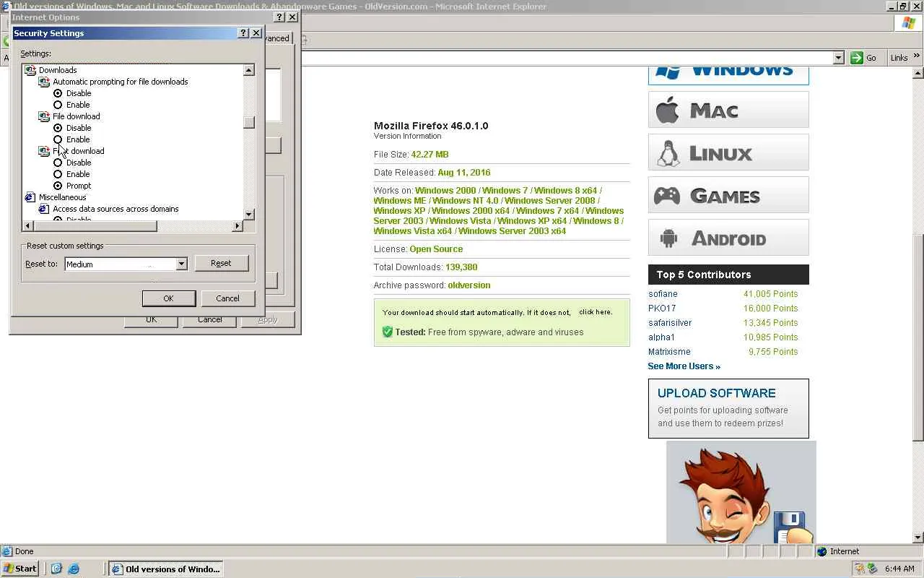The image size is (924, 578).
Task: Select Enable under Font download
Action: [58, 174]
